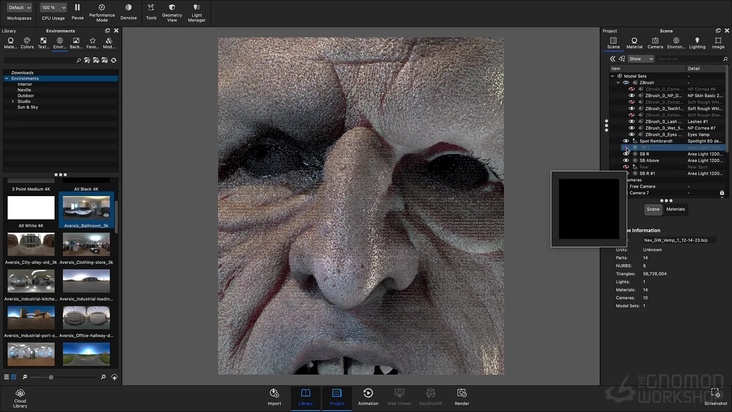
Task: Open the Tools menu icon
Action: 151,11
